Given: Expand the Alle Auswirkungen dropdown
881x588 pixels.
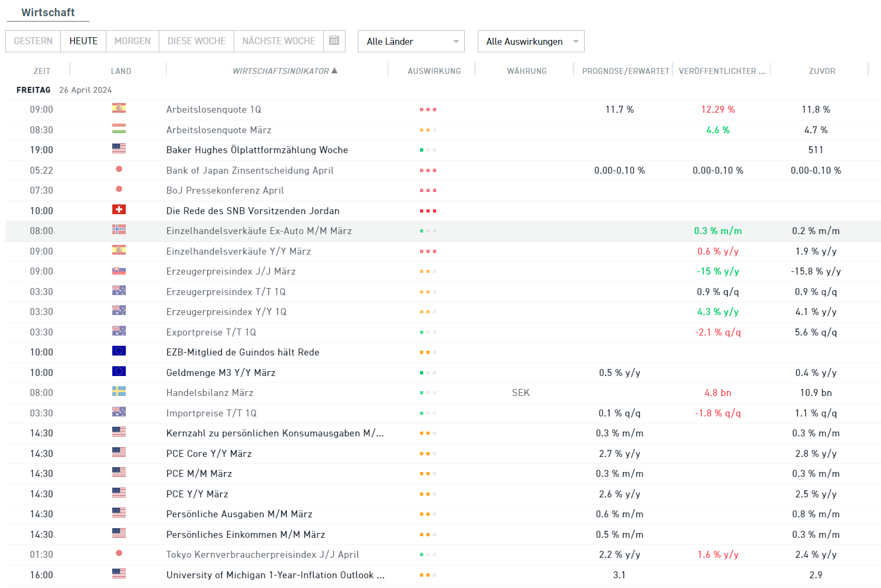Looking at the screenshot, I should (531, 42).
